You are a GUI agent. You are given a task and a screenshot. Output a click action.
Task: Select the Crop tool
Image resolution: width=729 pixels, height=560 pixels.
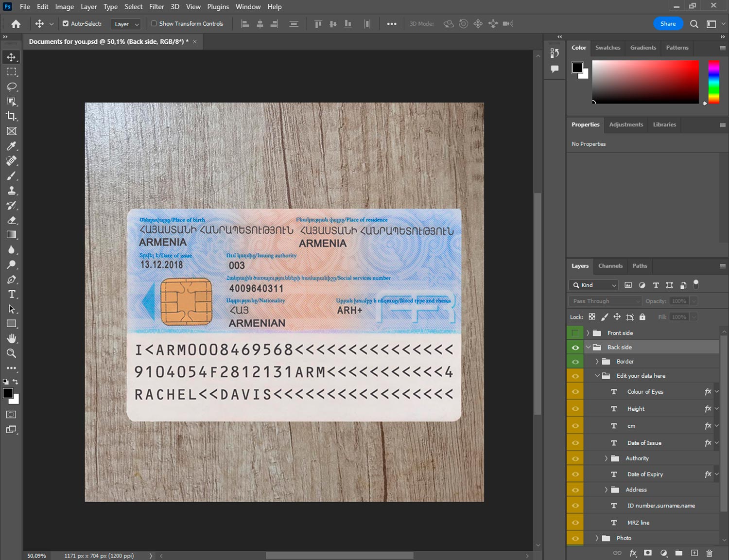click(x=12, y=116)
